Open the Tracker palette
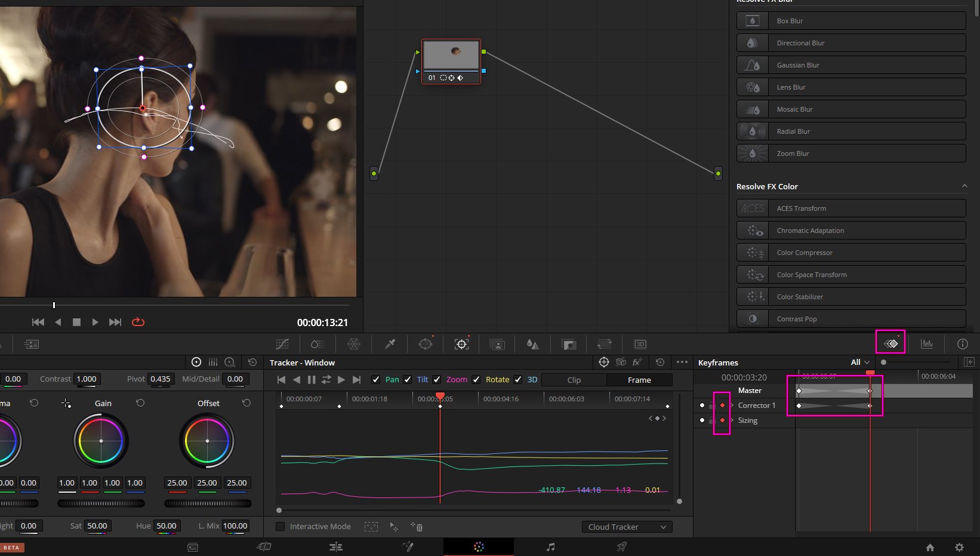 [461, 344]
